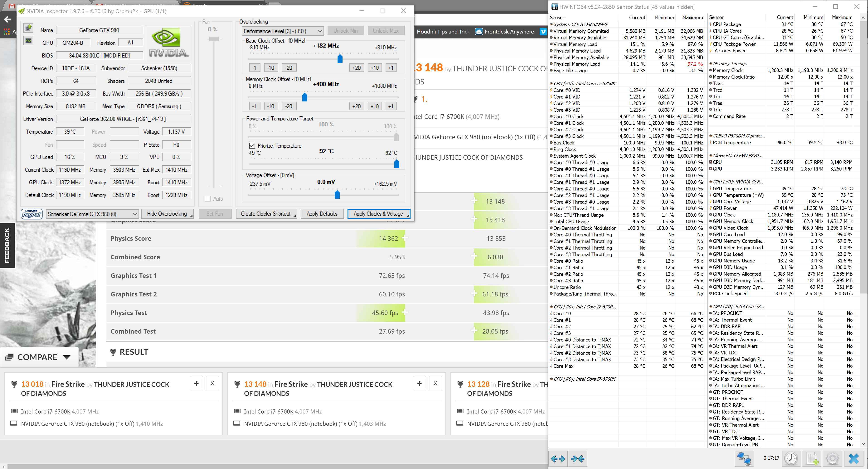The height and width of the screenshot is (469, 868).
Task: Click the X icon on the 13 018 card
Action: tap(212, 383)
